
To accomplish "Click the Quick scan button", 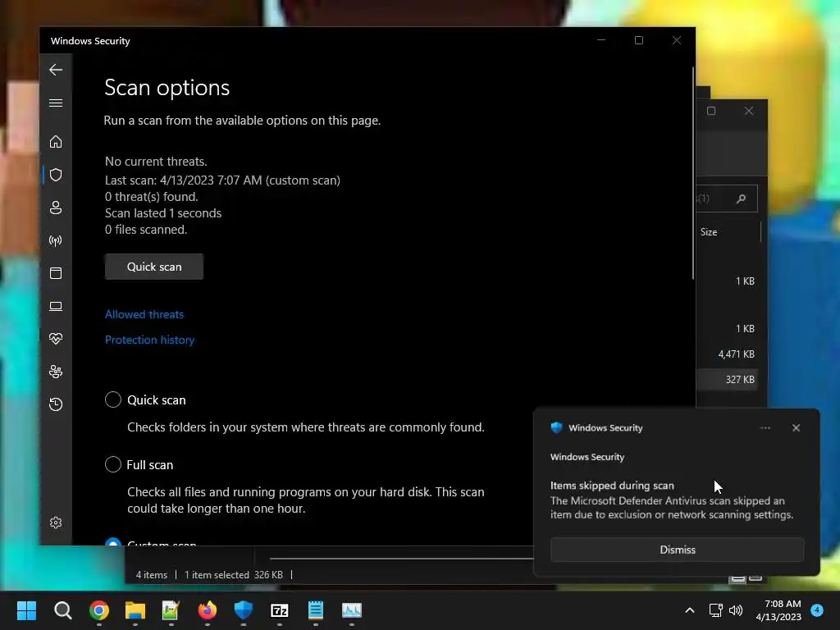I will pyautogui.click(x=154, y=267).
